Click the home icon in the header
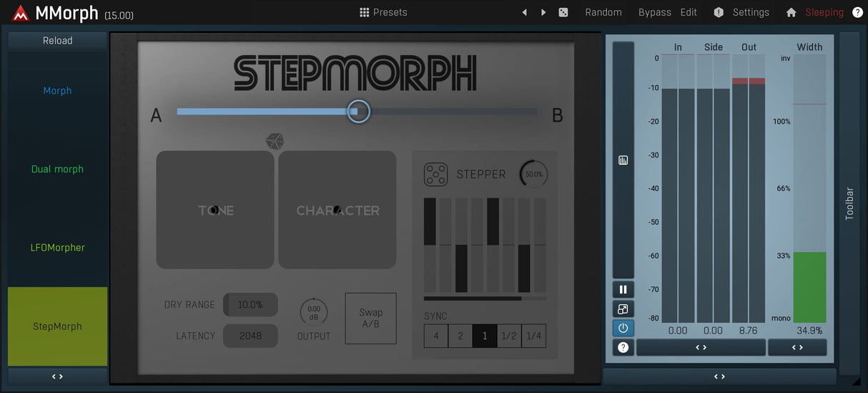Viewport: 868px width, 393px height. coord(791,12)
